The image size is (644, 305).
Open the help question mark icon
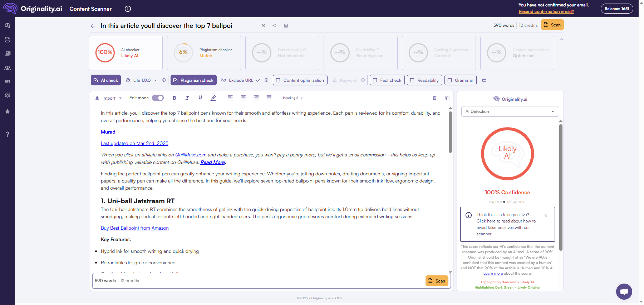click(x=8, y=134)
